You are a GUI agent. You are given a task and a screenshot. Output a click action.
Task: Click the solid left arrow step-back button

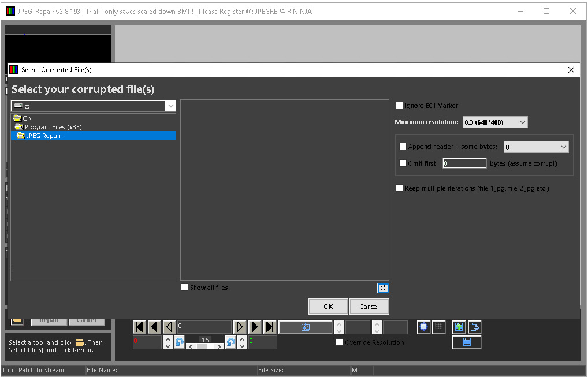point(154,327)
